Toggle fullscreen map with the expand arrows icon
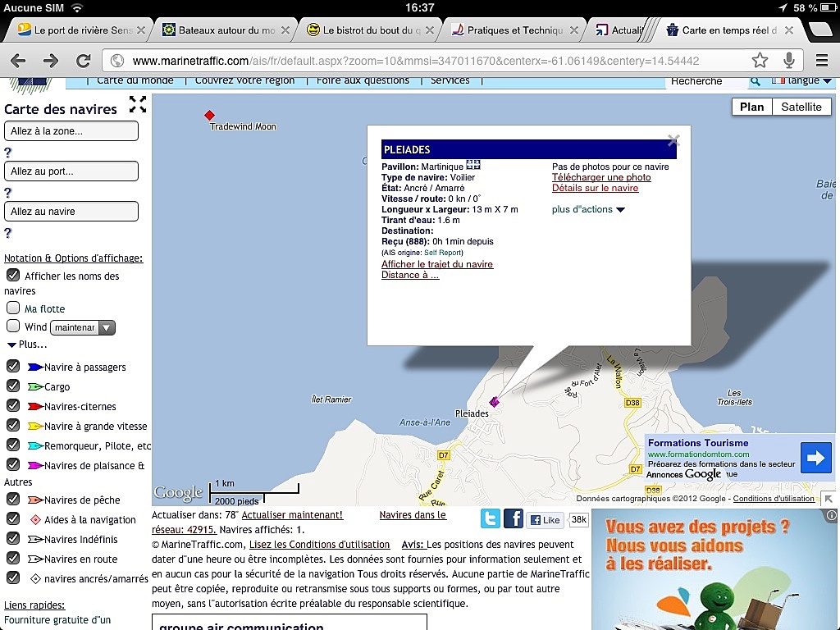The width and height of the screenshot is (840, 630). tap(138, 104)
